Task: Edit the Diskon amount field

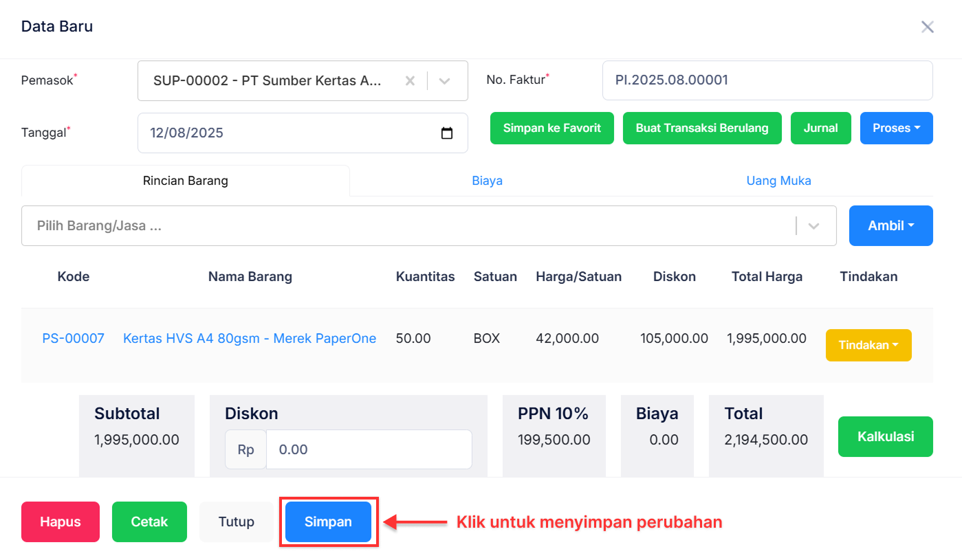Action: 369,449
